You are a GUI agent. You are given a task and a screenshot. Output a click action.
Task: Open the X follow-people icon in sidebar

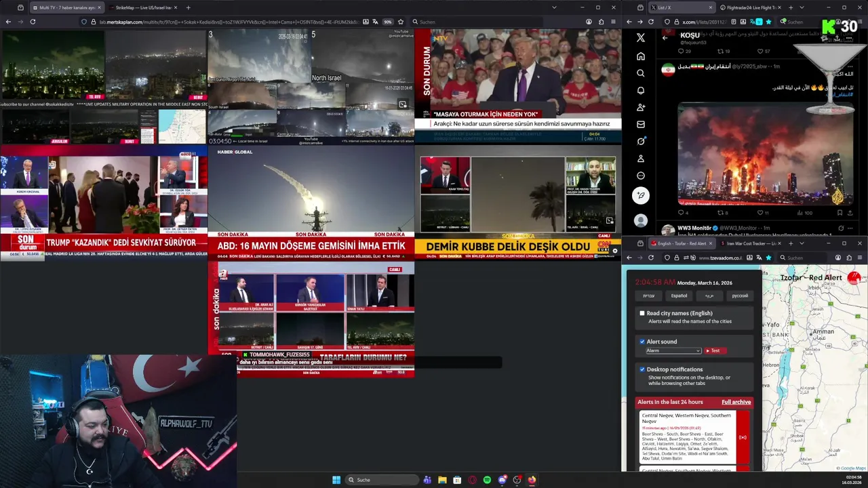click(x=641, y=107)
